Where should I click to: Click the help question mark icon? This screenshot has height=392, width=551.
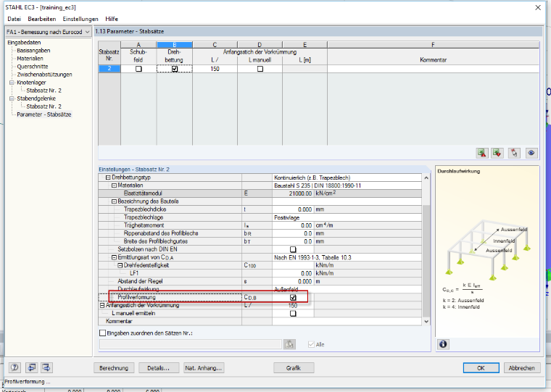pyautogui.click(x=14, y=368)
